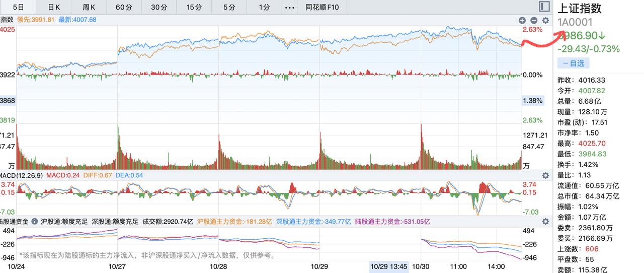
Task: Switch to the 日K tab
Action: pos(54,7)
